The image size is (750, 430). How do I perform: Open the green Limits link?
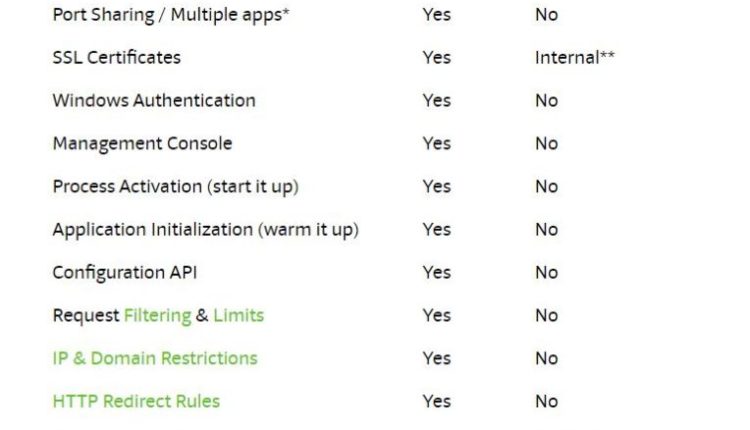[x=238, y=316]
